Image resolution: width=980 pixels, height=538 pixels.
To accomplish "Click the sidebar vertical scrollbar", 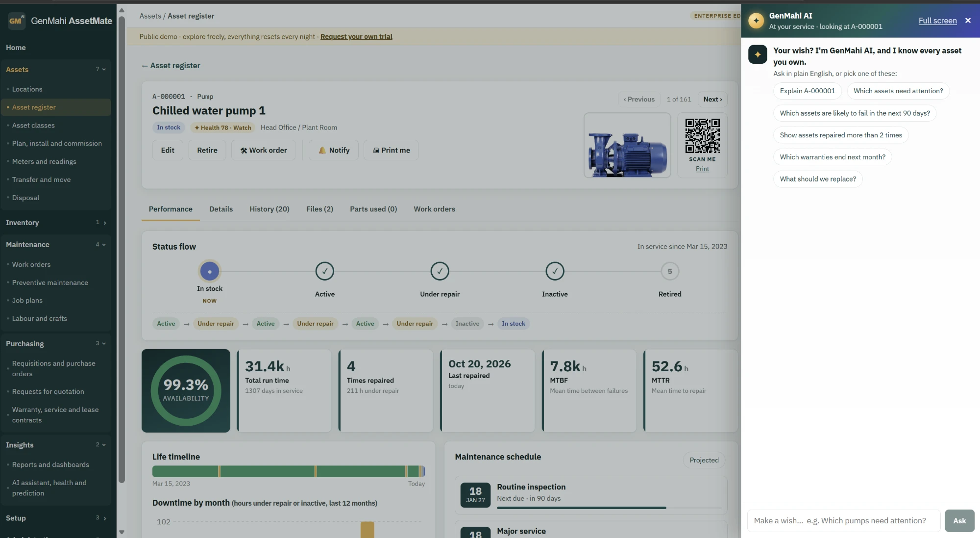I will 122,250.
